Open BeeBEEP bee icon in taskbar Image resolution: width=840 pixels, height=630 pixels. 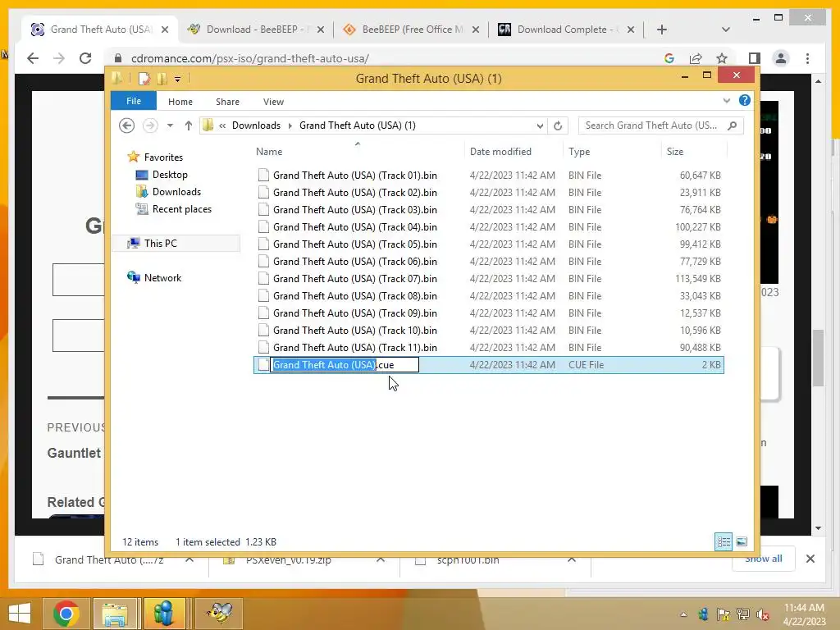220,614
